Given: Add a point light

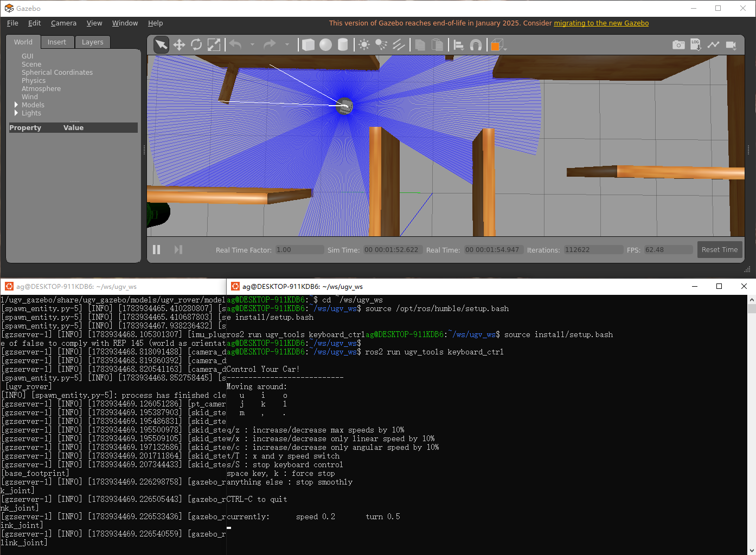Looking at the screenshot, I should 364,45.
